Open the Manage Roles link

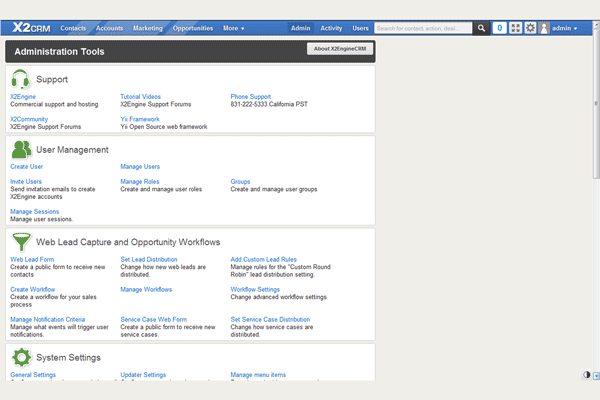pyautogui.click(x=140, y=181)
